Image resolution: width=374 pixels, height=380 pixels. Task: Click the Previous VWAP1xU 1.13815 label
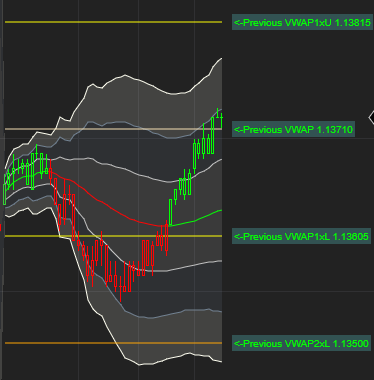302,22
